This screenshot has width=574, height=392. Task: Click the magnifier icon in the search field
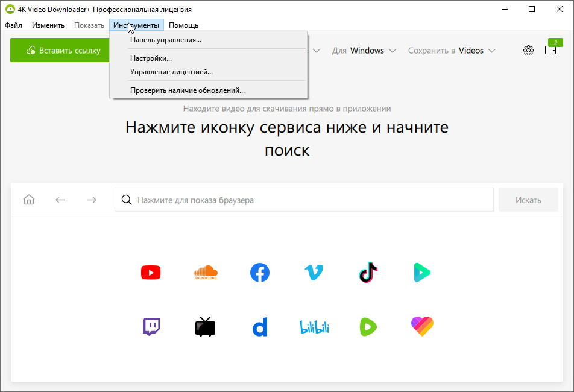(127, 200)
